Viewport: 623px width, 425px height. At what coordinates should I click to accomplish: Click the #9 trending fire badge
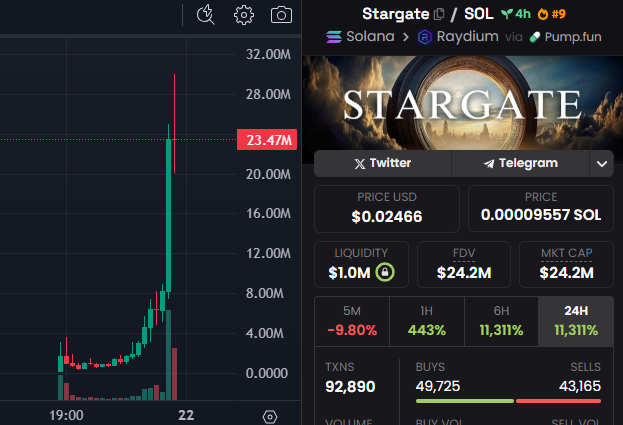pyautogui.click(x=551, y=14)
